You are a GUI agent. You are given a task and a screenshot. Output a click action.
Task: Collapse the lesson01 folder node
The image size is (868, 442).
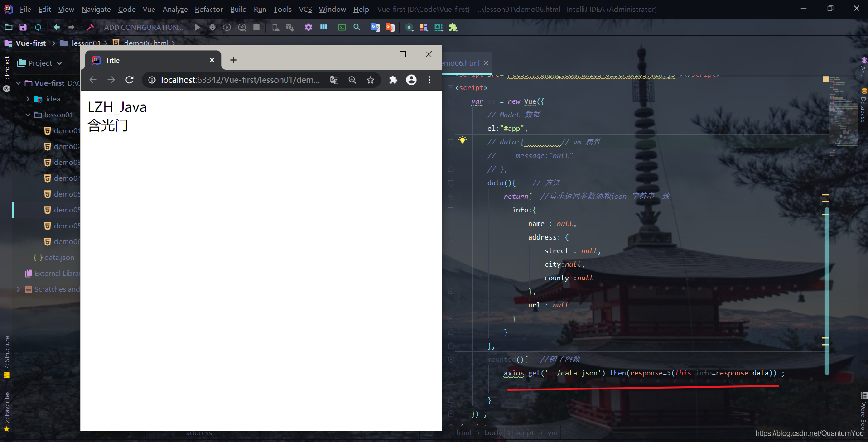pyautogui.click(x=28, y=115)
